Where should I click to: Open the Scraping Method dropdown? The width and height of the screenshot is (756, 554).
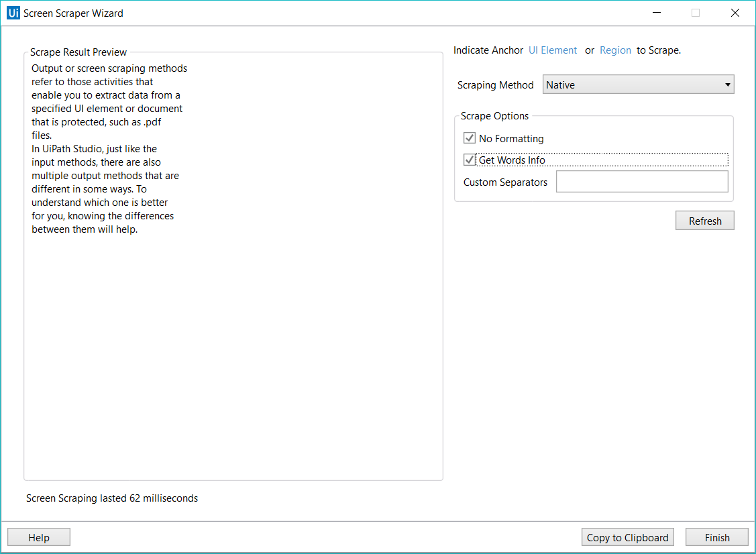tap(638, 85)
